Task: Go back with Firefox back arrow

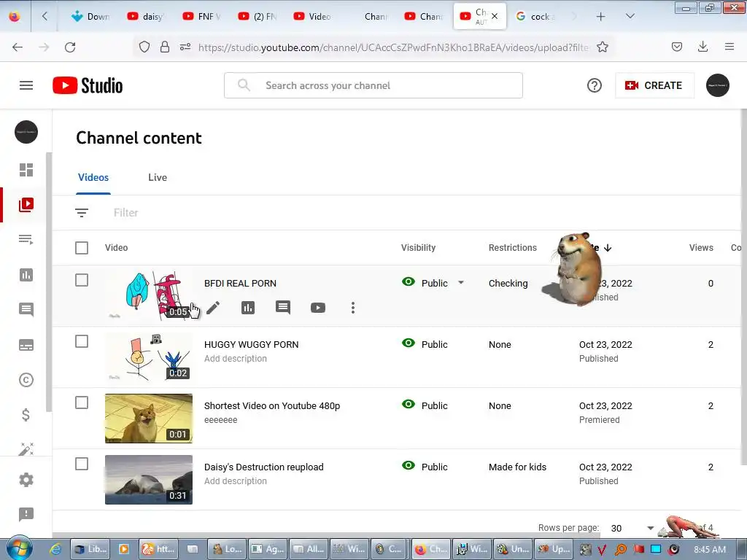Action: [x=18, y=47]
